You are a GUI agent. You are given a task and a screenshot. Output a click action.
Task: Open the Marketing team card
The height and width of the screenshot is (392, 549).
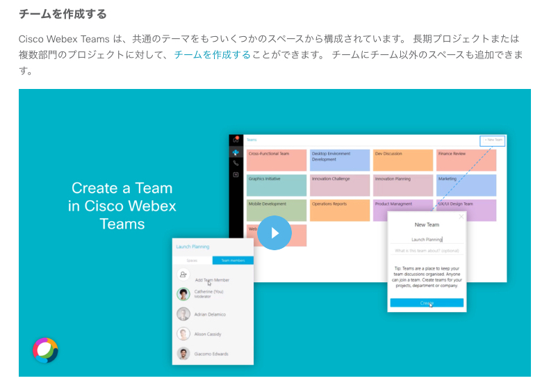[466, 186]
